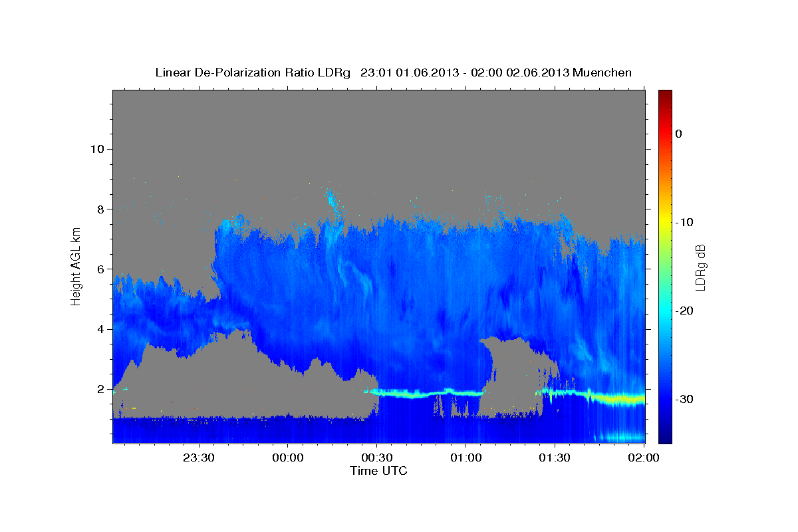Click the dark red top of the colorbar
Viewport: 798px width, 532px height.
click(665, 95)
